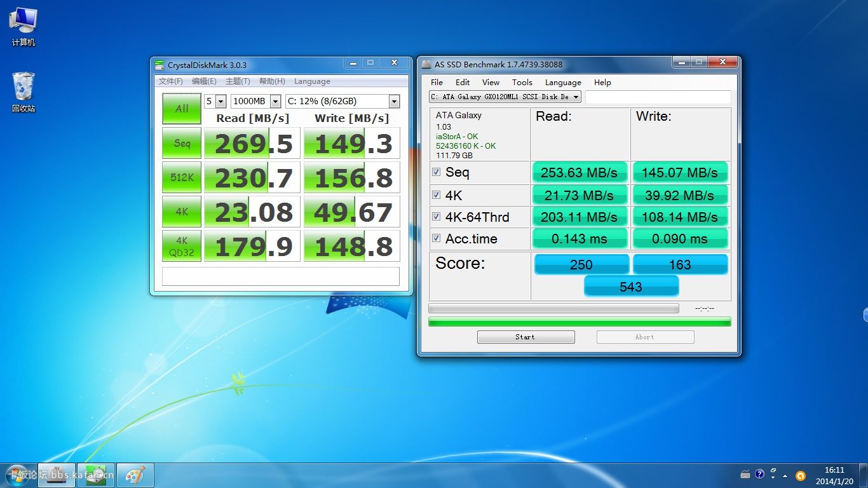
Task: Click the 111.79 GB capacity text
Action: (454, 155)
